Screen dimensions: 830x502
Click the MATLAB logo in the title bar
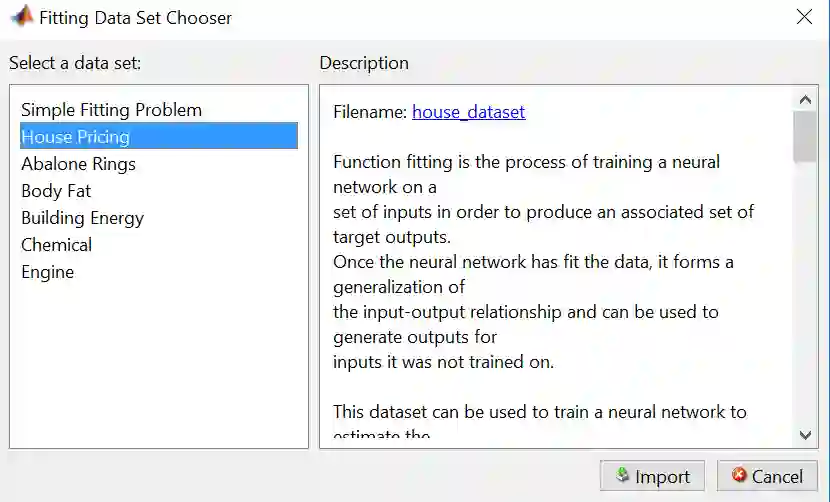point(21,17)
